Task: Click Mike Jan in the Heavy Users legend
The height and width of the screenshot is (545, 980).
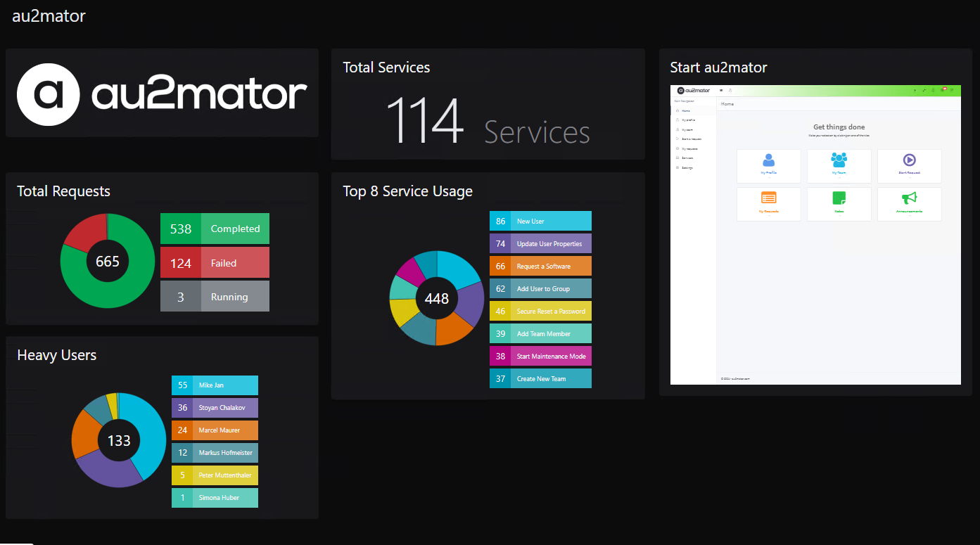Action: point(215,385)
